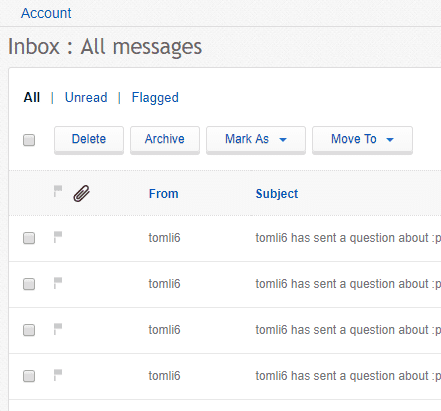Check the first tomli6 message checkbox
Viewport: 441px width, 411px height.
coord(29,238)
